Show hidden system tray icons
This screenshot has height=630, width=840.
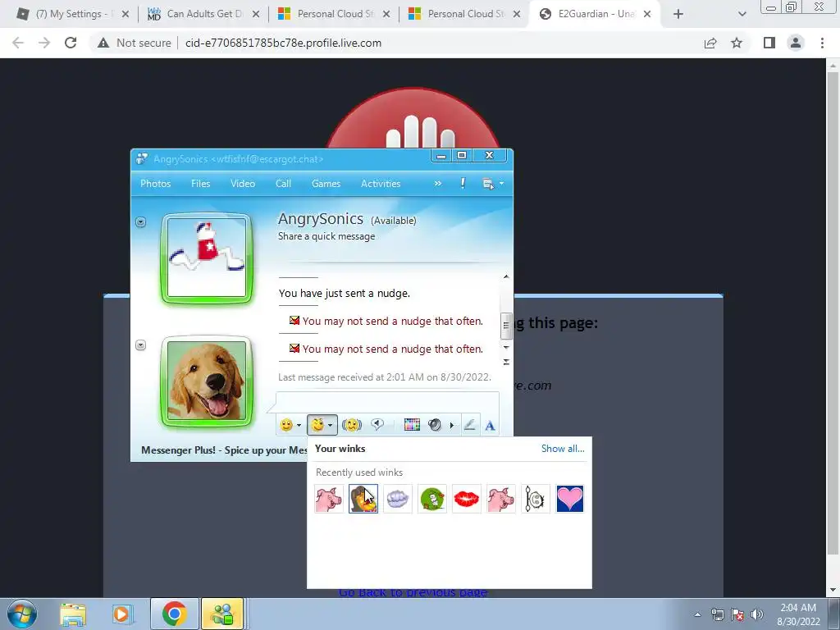(697, 614)
